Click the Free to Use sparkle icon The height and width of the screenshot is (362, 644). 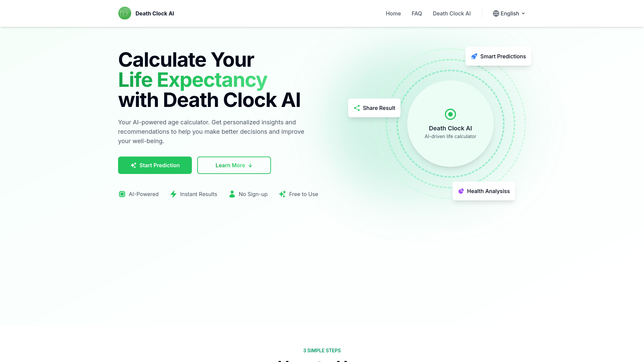click(x=283, y=194)
